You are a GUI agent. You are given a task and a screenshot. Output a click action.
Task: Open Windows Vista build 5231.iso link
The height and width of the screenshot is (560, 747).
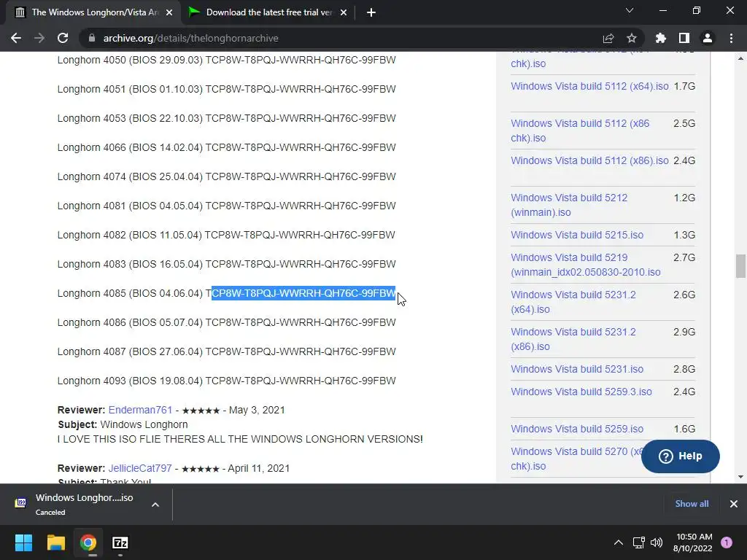pos(577,369)
